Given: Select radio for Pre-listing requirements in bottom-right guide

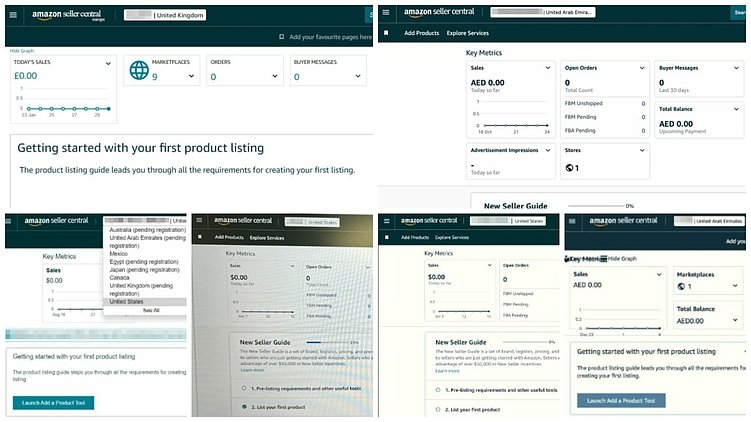Looking at the screenshot, I should pos(438,390).
